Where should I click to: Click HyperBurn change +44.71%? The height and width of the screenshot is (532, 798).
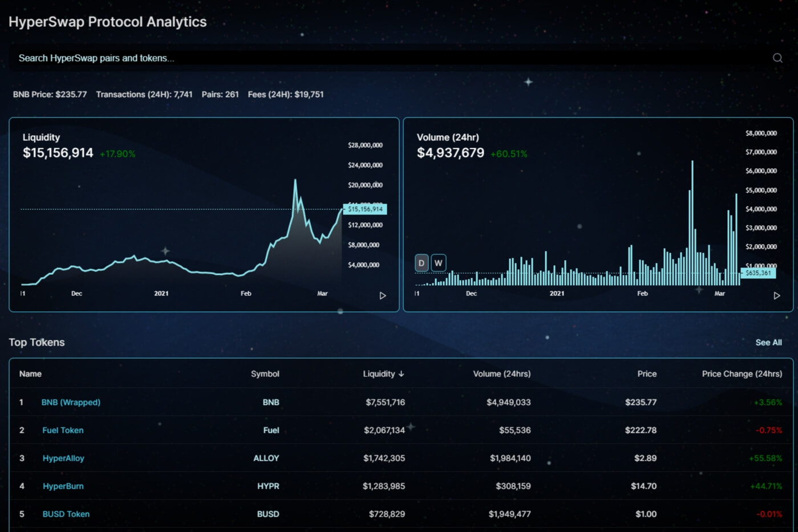(x=766, y=486)
